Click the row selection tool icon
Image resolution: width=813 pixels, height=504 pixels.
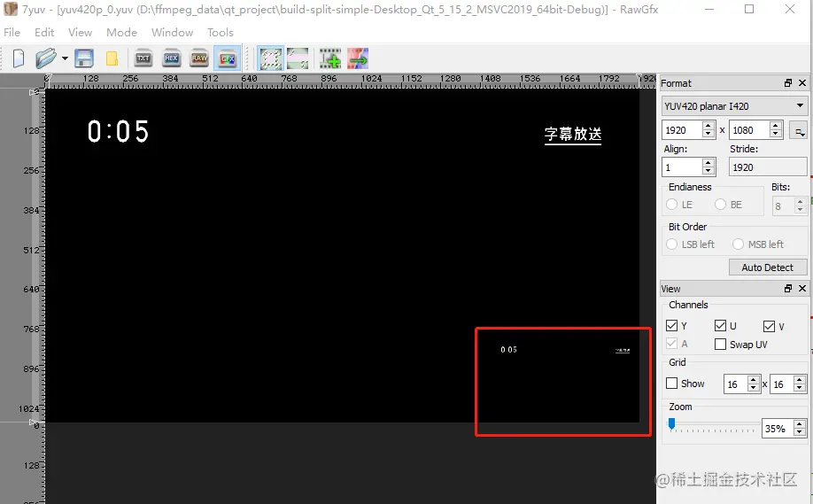(x=298, y=58)
